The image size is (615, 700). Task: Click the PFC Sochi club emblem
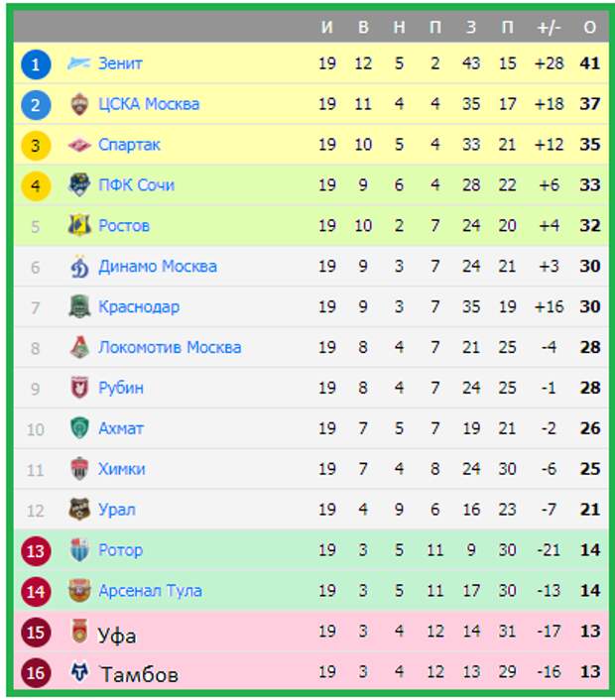click(79, 184)
